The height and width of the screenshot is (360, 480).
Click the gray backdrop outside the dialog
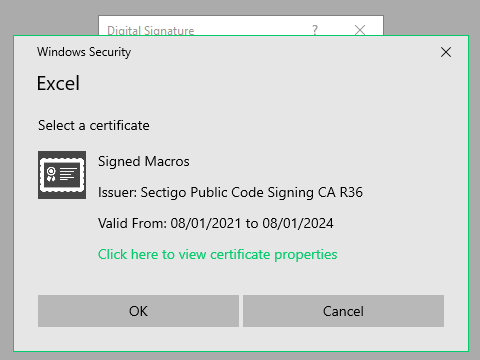[x=50, y=17]
